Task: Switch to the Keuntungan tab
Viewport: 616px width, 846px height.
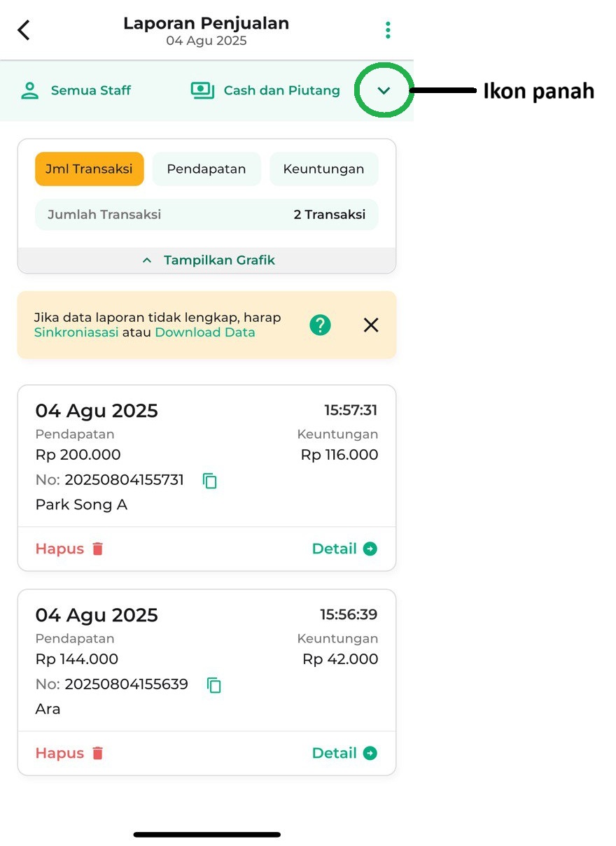Action: pos(323,169)
